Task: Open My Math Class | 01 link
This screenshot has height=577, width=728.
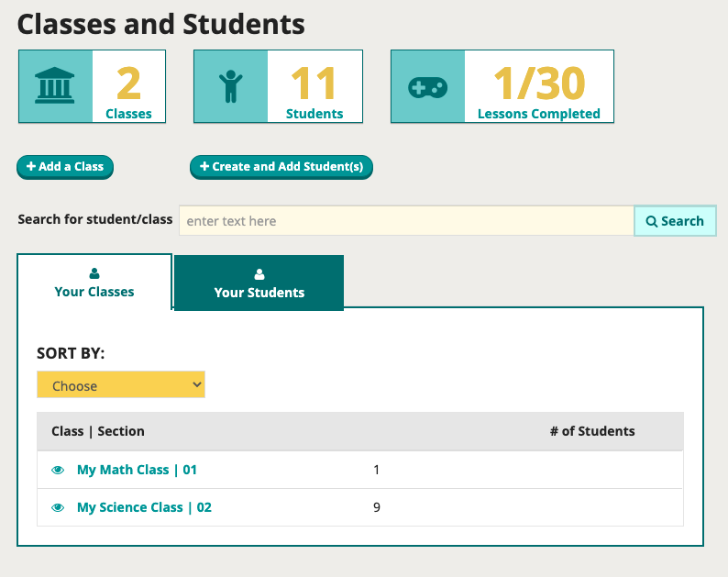Action: click(x=137, y=470)
